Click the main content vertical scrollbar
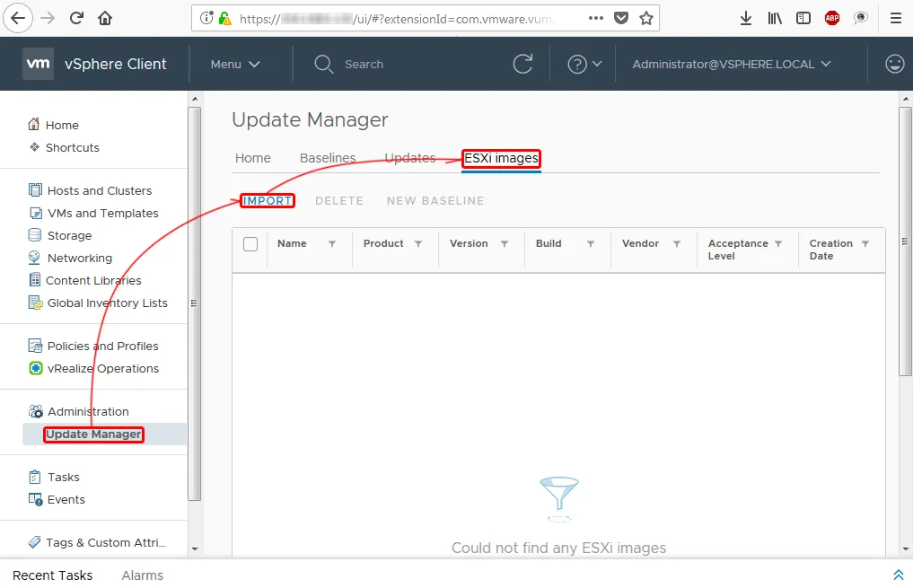 pos(905,241)
